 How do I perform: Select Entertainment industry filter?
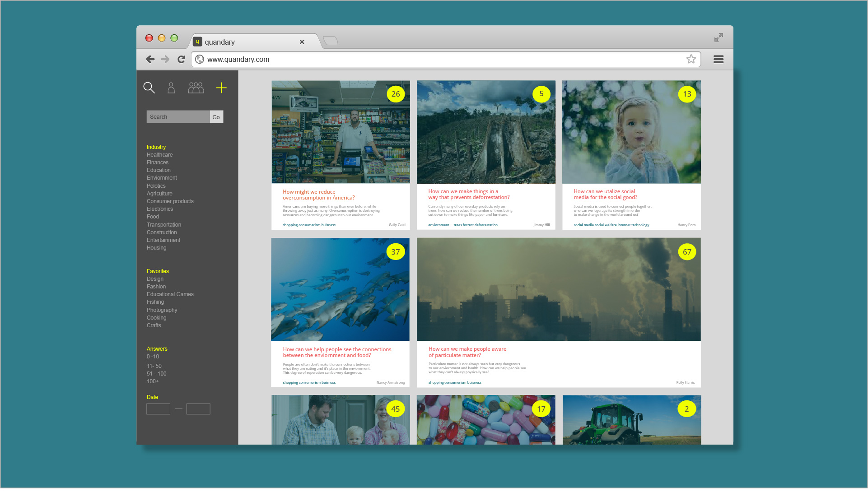click(x=163, y=240)
